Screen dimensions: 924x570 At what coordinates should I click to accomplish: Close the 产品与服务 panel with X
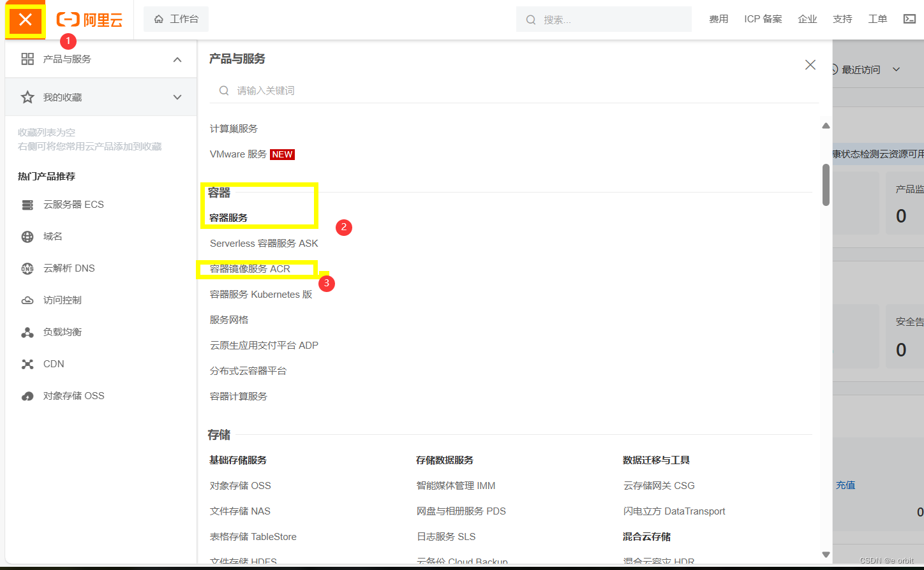point(810,64)
